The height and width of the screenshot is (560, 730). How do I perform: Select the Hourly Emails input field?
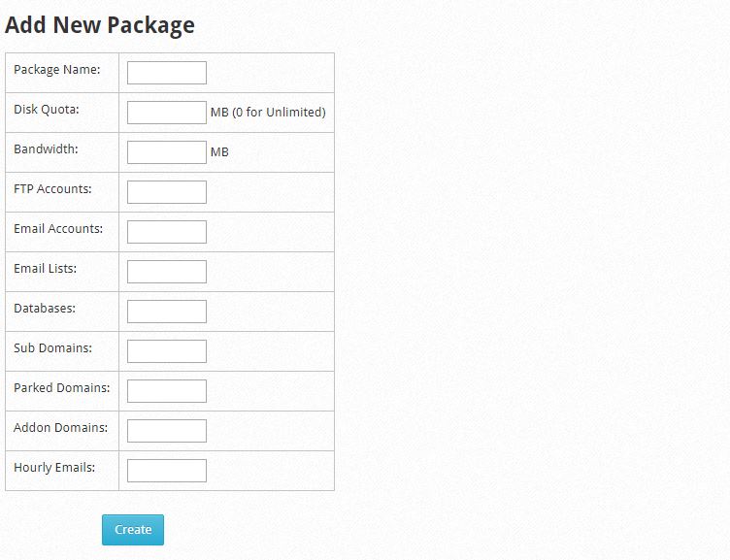coord(167,471)
